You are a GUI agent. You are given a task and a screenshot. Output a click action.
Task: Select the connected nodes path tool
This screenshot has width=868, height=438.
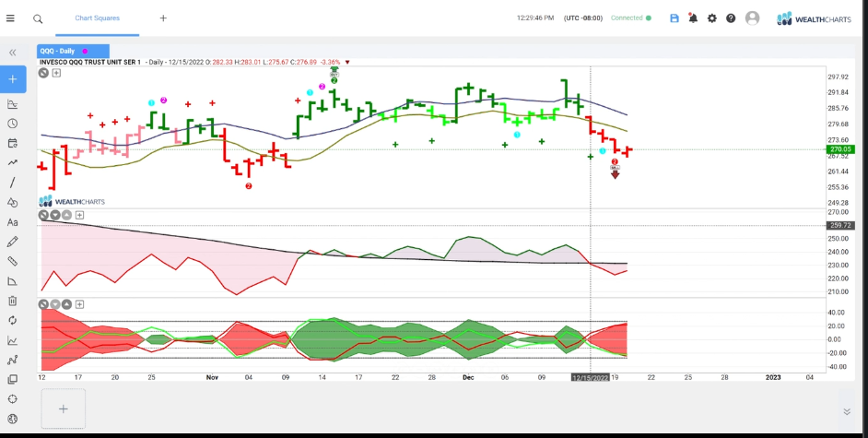13,360
